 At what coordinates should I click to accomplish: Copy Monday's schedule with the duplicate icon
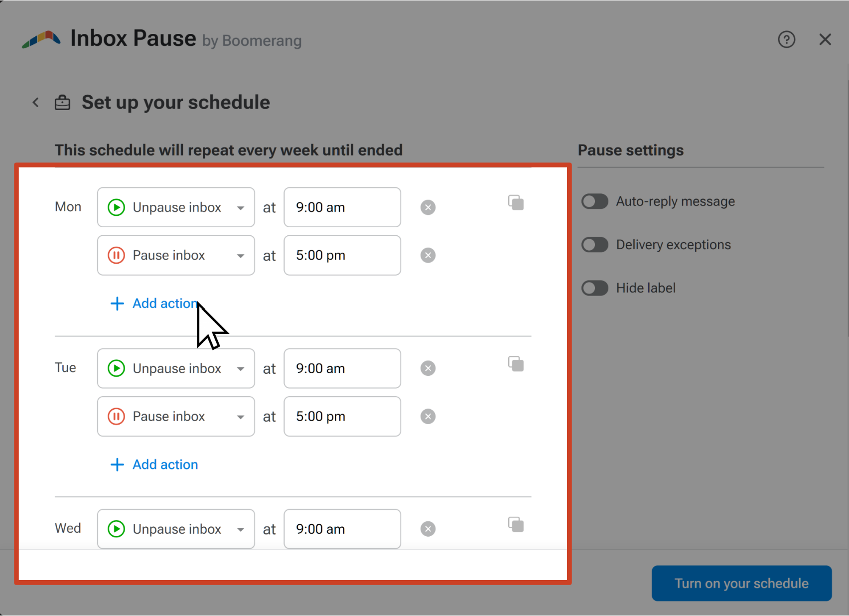(516, 203)
